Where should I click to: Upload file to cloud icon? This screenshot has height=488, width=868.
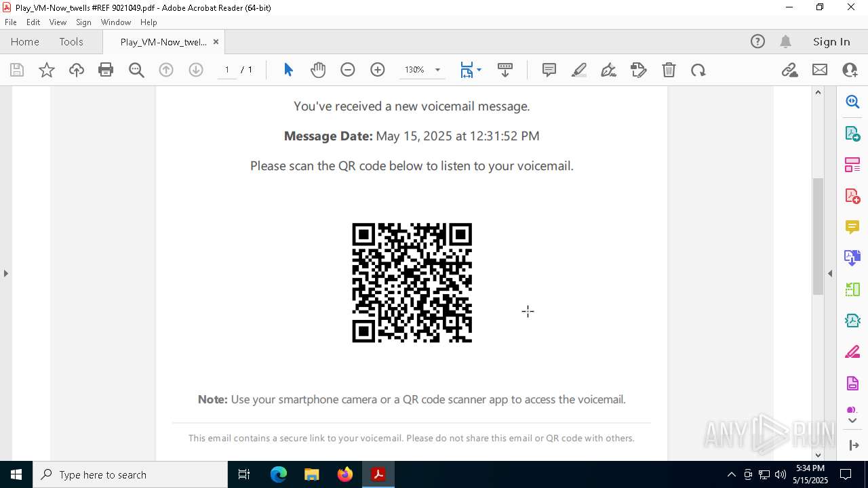(x=77, y=70)
